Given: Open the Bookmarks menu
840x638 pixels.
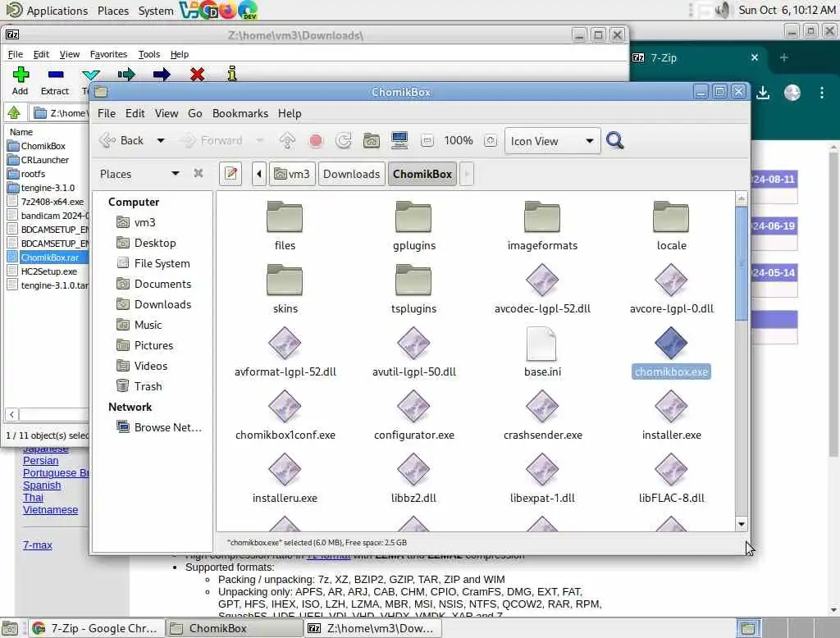Looking at the screenshot, I should 240,113.
